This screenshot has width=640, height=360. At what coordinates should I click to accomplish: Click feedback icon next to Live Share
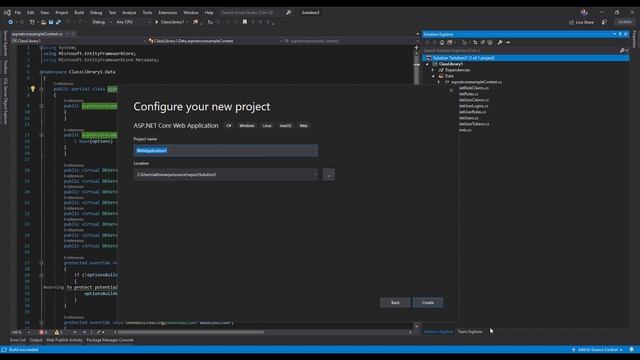(x=604, y=22)
